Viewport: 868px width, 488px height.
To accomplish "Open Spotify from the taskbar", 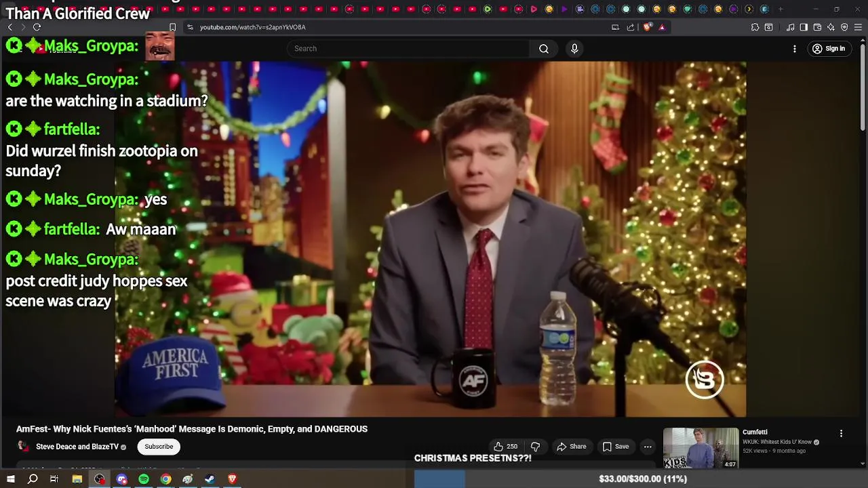I will pyautogui.click(x=144, y=479).
